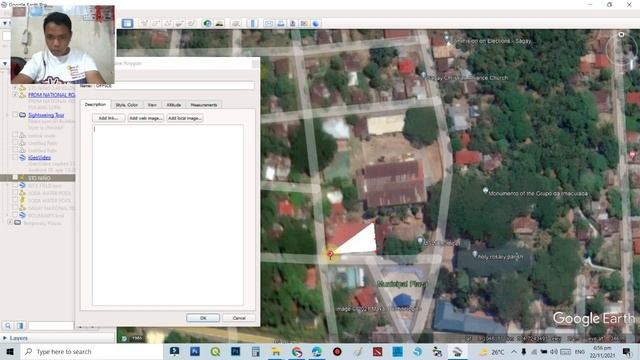The image size is (640, 360).
Task: Open the iGenVideo link in Places
Action: coord(40,157)
